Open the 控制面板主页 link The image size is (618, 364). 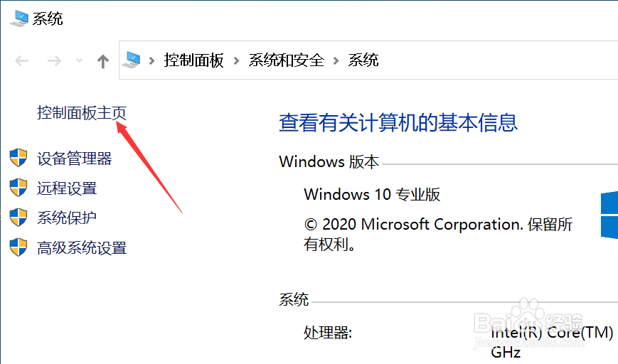pos(82,112)
